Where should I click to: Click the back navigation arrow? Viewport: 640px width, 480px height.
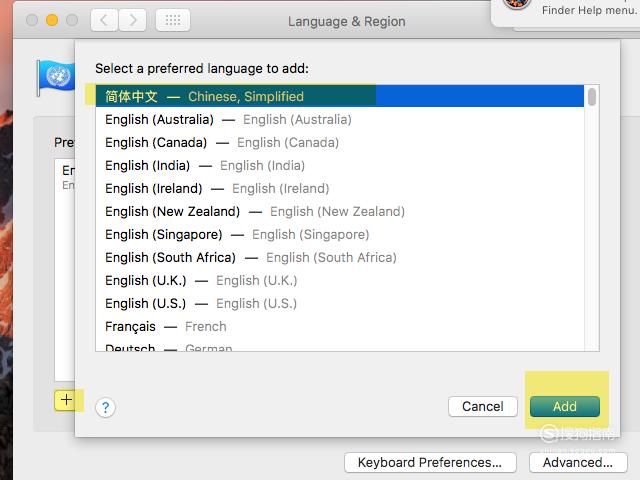[104, 20]
